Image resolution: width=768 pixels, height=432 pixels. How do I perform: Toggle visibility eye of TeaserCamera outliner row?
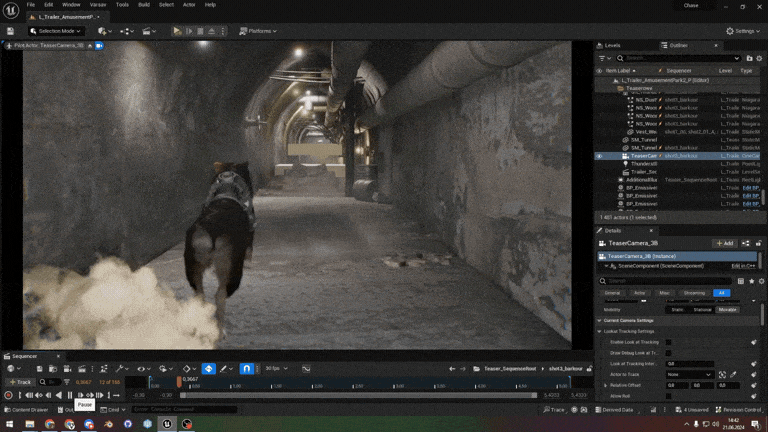(599, 156)
